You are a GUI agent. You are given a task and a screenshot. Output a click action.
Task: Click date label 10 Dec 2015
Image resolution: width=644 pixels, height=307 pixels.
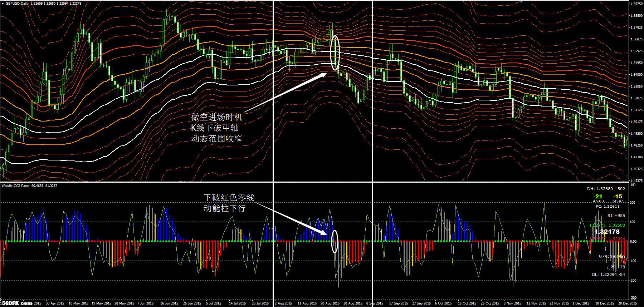[x=605, y=303]
